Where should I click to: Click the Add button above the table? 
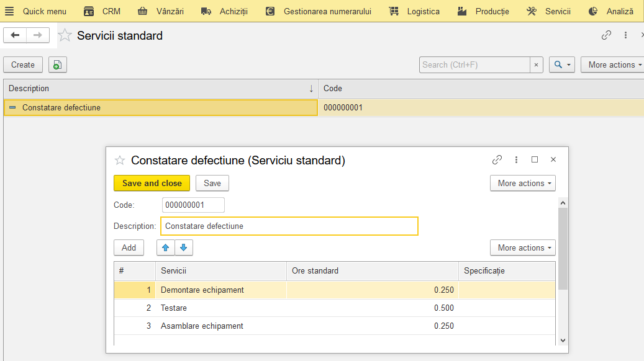(129, 247)
